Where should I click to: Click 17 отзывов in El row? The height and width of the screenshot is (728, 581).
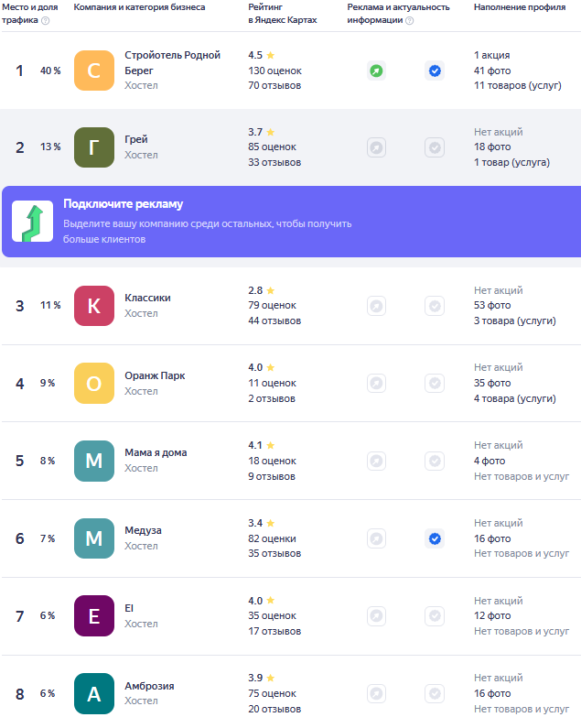(274, 632)
